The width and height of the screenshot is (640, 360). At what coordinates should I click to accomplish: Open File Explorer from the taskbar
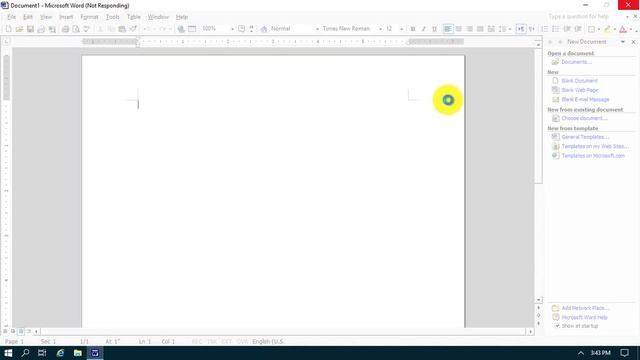[78, 353]
